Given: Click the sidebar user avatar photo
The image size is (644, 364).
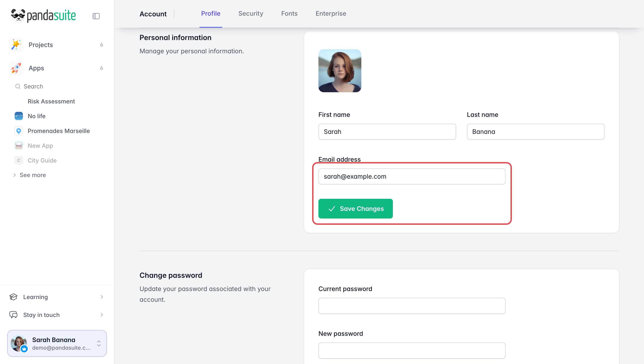Looking at the screenshot, I should point(19,343).
